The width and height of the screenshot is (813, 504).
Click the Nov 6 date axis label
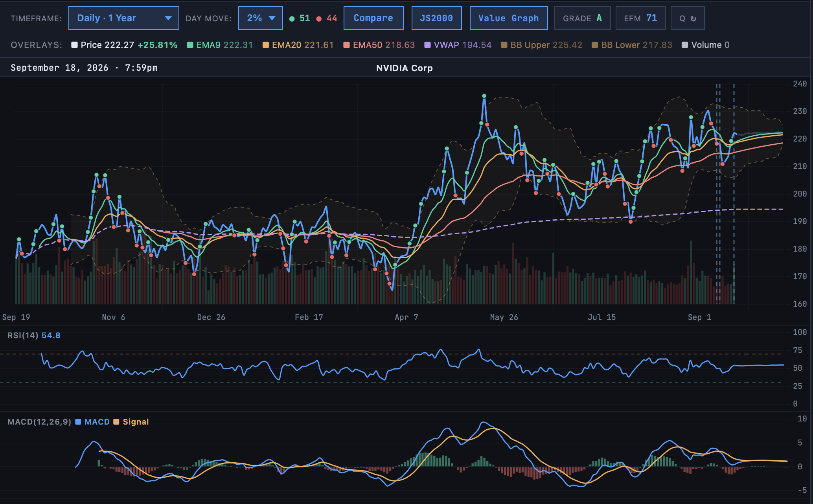coord(114,317)
